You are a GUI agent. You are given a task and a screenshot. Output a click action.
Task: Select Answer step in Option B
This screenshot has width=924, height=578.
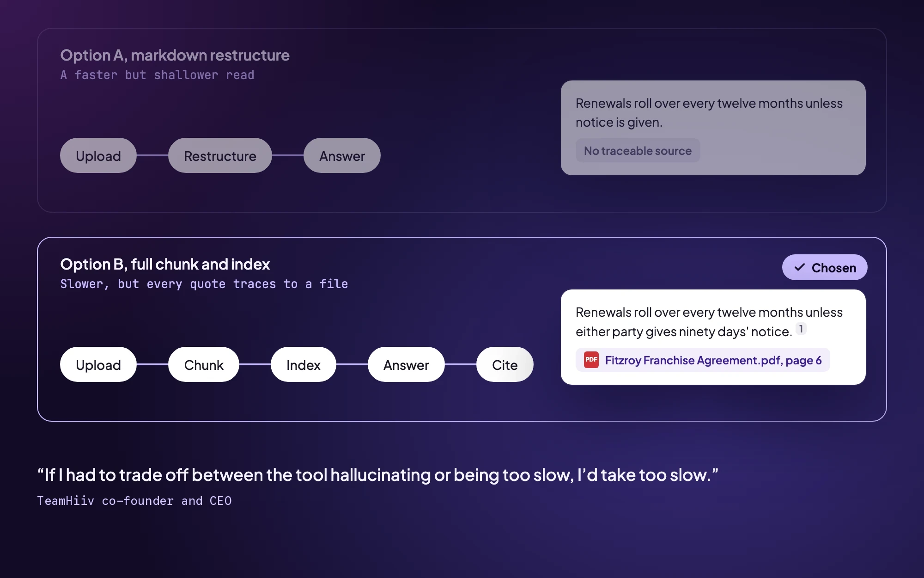pos(406,365)
